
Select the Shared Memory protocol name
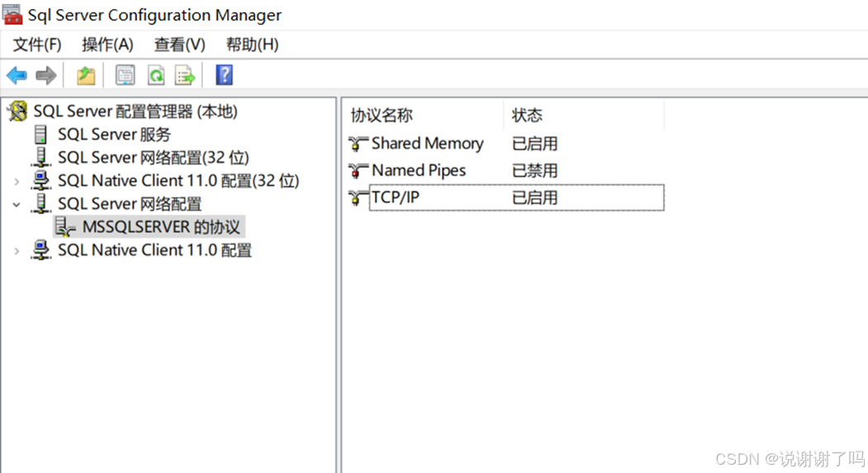pyautogui.click(x=427, y=144)
